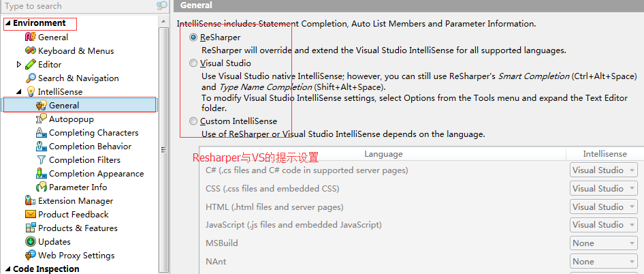Click the tree scrollbar up arrow
The image size is (644, 274).
click(163, 20)
